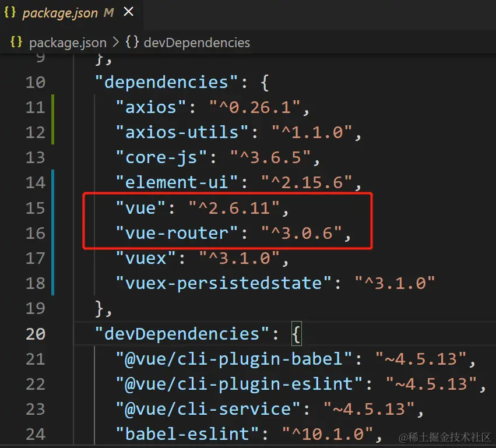This screenshot has width=496, height=448.
Task: Close the package.json tab
Action: click(x=128, y=12)
